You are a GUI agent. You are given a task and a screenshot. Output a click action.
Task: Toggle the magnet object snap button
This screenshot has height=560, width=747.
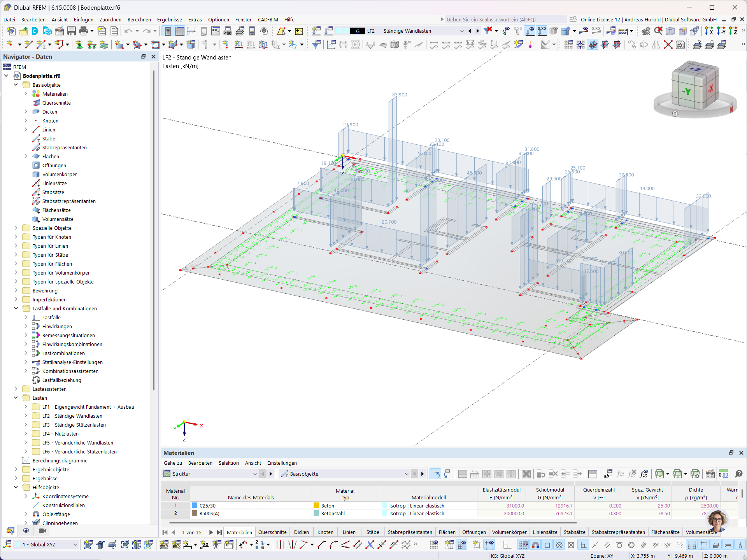click(x=535, y=545)
